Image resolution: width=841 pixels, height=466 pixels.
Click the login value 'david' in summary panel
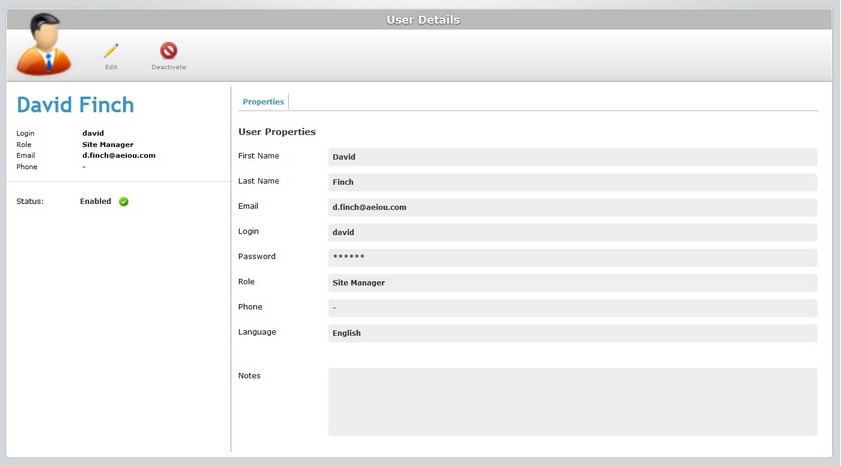[x=93, y=133]
